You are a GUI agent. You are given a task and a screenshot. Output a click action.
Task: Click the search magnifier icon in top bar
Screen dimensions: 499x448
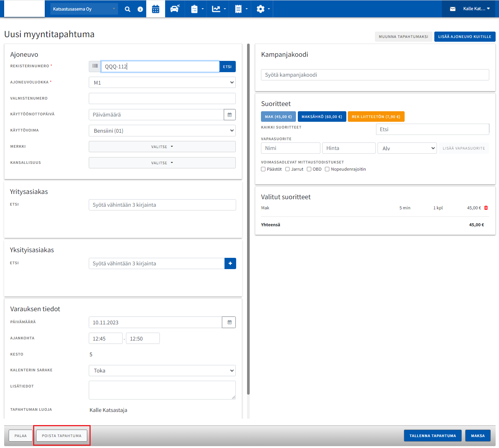tap(127, 9)
